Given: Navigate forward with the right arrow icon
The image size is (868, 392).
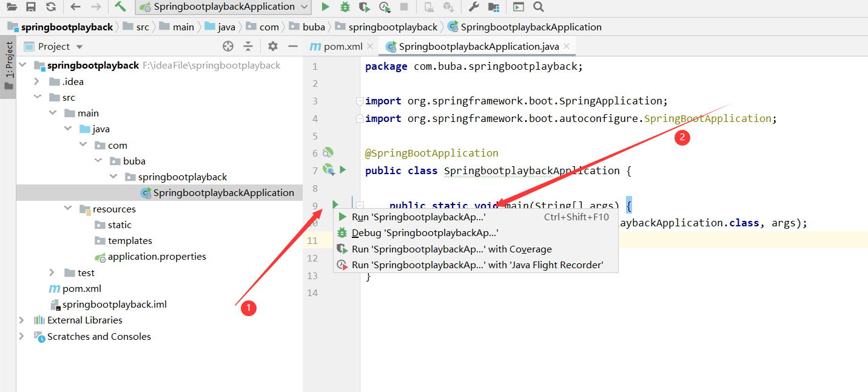Looking at the screenshot, I should point(95,7).
